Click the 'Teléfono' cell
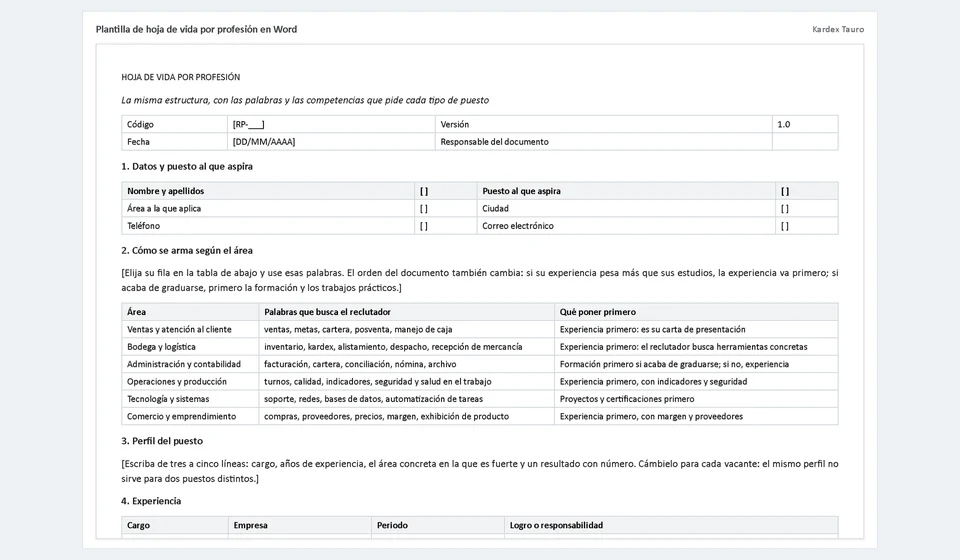960x560 pixels. click(x=268, y=226)
